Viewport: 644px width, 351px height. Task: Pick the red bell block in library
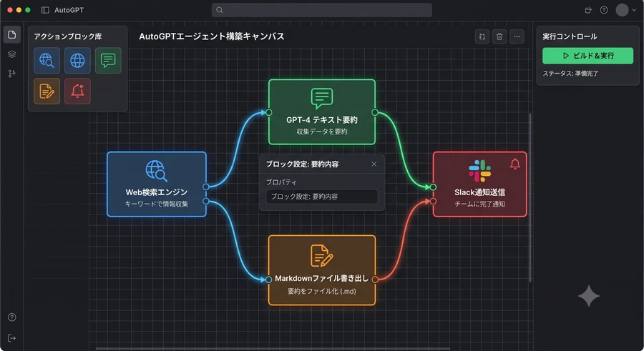[77, 91]
